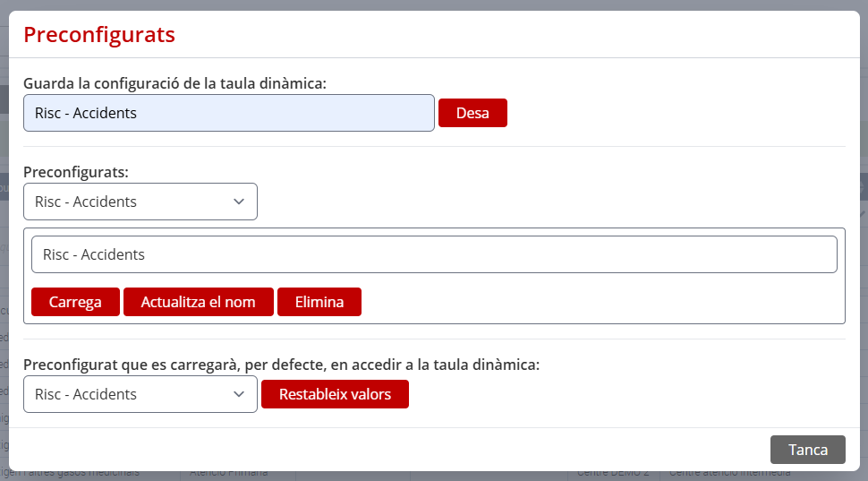Delete the preset with Elimina

click(x=319, y=302)
